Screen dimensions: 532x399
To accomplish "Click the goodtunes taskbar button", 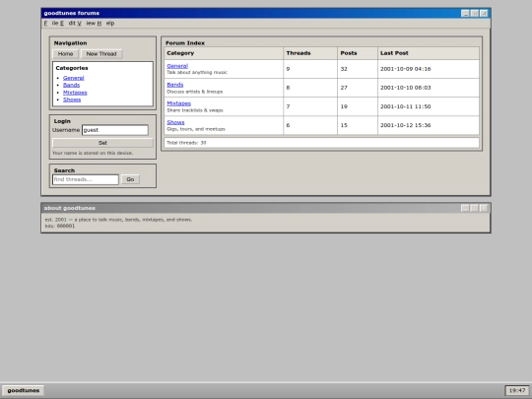I will click(23, 390).
